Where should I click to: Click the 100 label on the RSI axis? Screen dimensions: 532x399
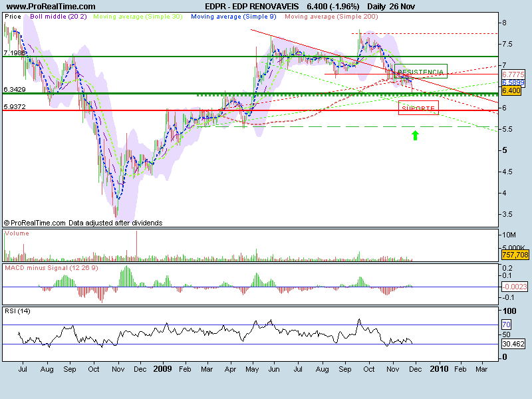(509, 311)
